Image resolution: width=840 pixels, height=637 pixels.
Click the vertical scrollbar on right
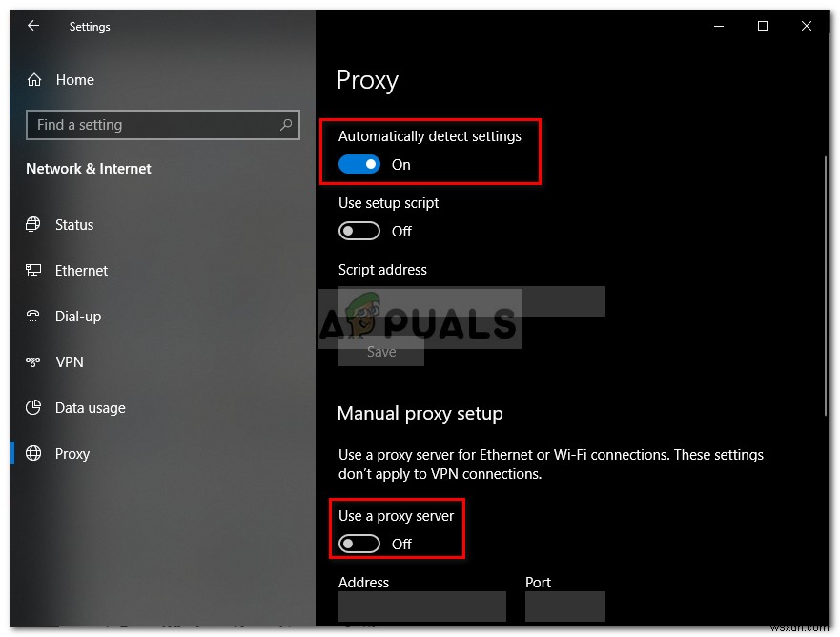[x=825, y=285]
